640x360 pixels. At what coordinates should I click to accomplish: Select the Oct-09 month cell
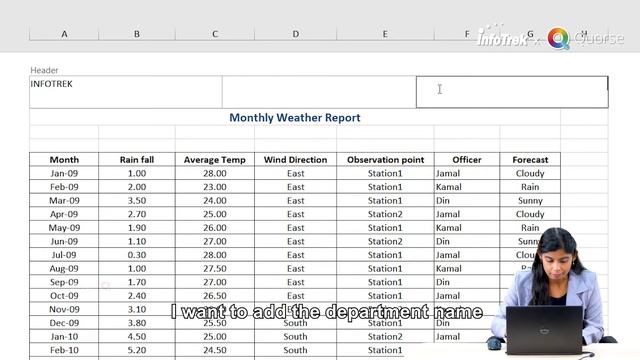click(64, 296)
